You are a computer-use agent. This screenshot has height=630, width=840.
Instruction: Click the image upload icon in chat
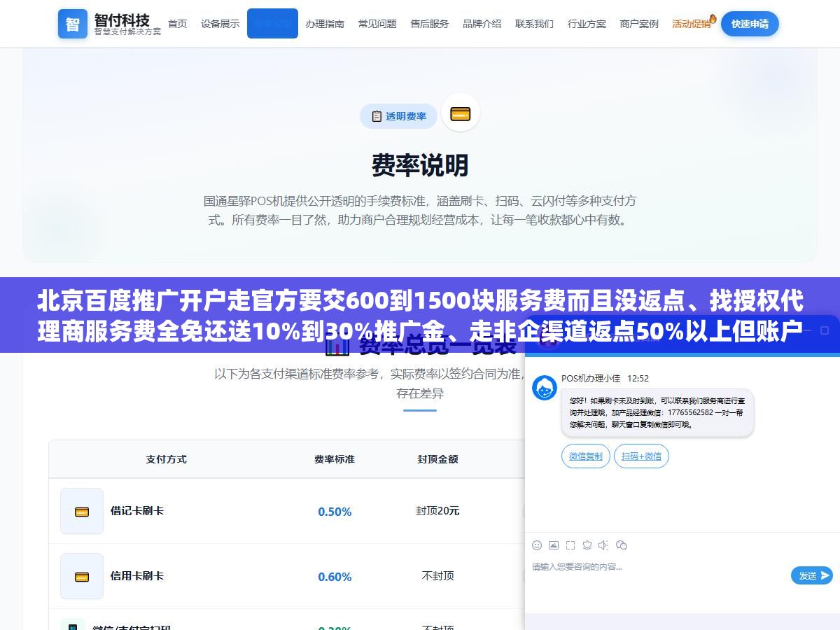coord(554,545)
